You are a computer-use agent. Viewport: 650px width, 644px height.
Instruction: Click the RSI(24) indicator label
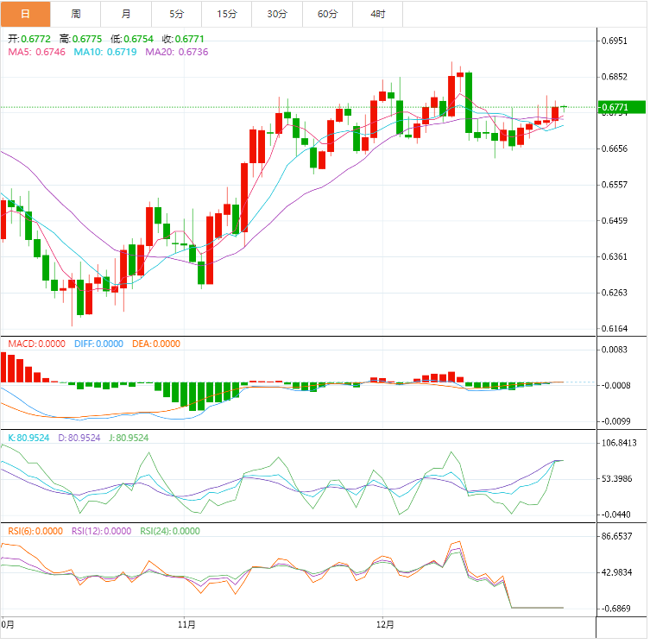170,531
